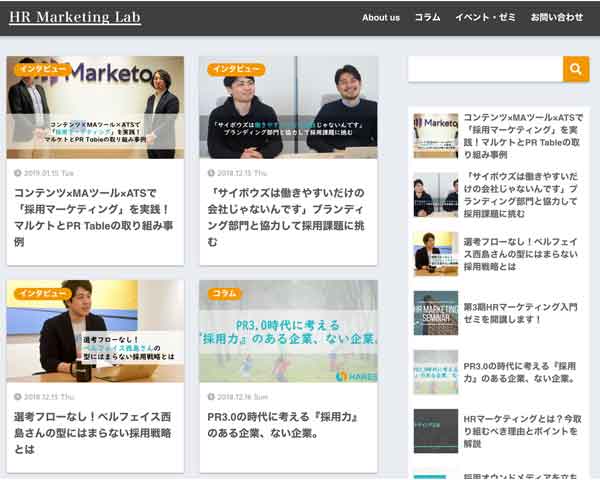Click the sidebar search input field
This screenshot has width=600, height=480.
[x=485, y=69]
